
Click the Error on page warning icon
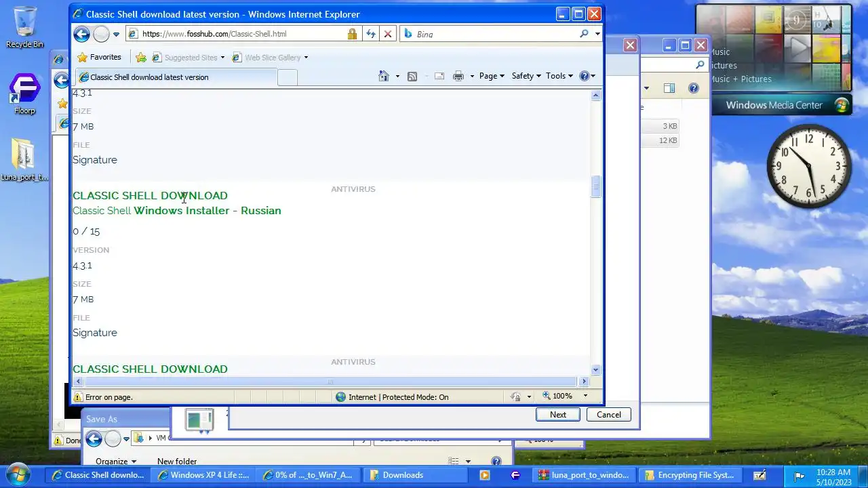click(78, 397)
